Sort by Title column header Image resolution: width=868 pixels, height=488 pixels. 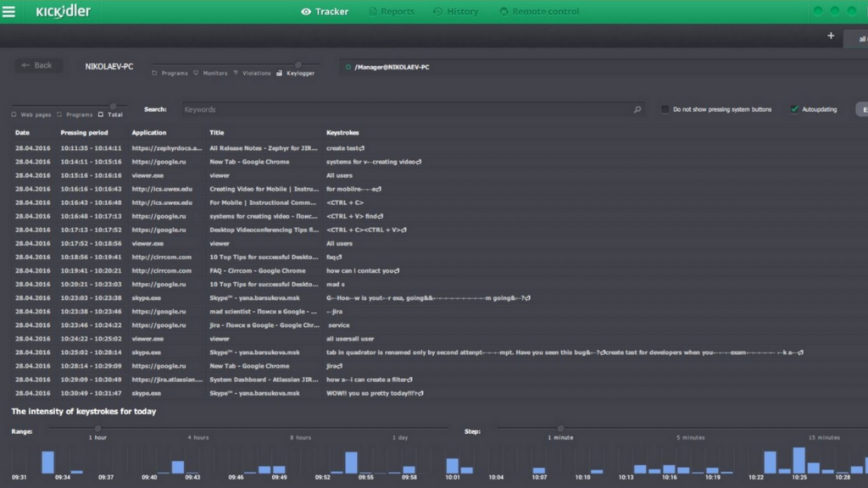coord(216,133)
